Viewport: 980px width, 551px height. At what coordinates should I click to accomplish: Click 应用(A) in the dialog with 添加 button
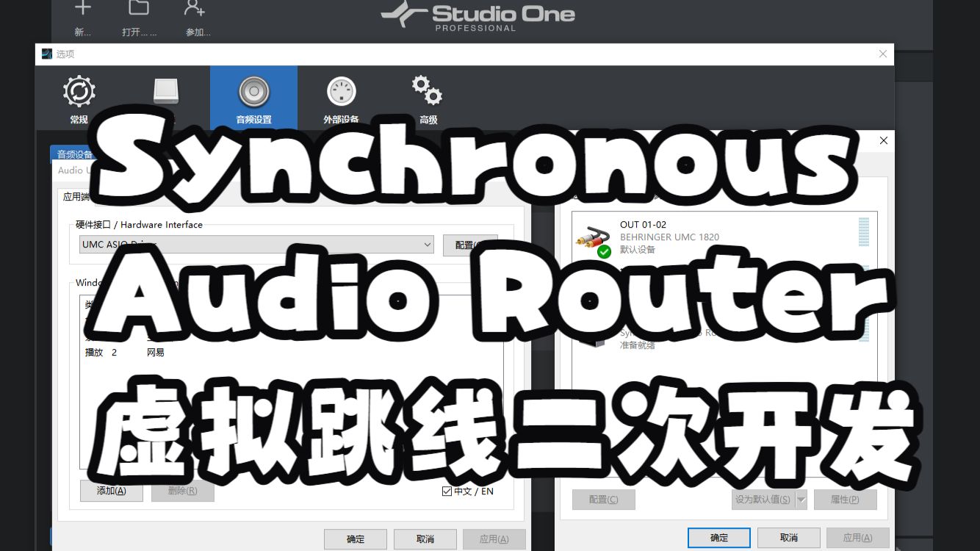494,539
